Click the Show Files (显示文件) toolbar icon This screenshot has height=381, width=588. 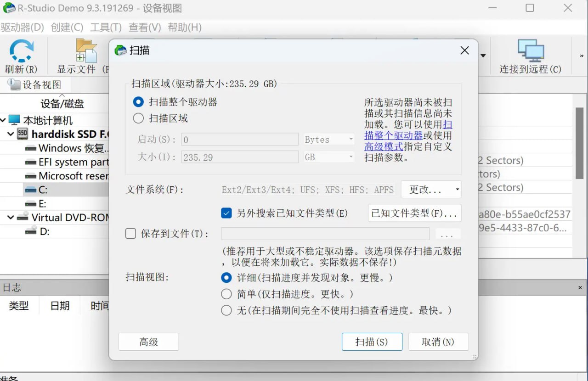[x=86, y=51]
